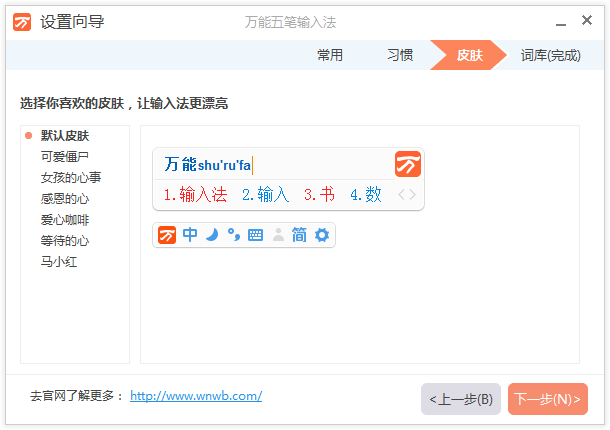Select the 感恩的心 skin
The width and height of the screenshot is (610, 430).
(x=65, y=199)
